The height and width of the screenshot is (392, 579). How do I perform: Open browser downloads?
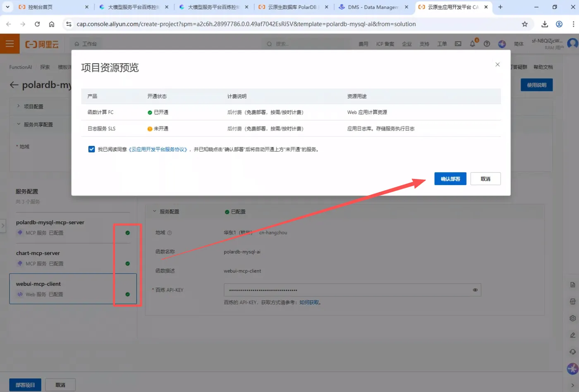[x=545, y=24]
